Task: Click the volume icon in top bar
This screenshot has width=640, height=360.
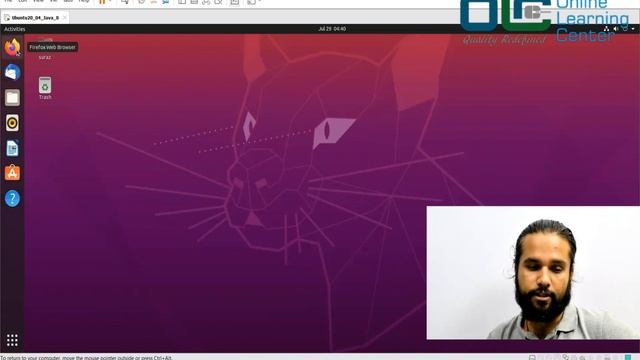Action: pyautogui.click(x=616, y=29)
